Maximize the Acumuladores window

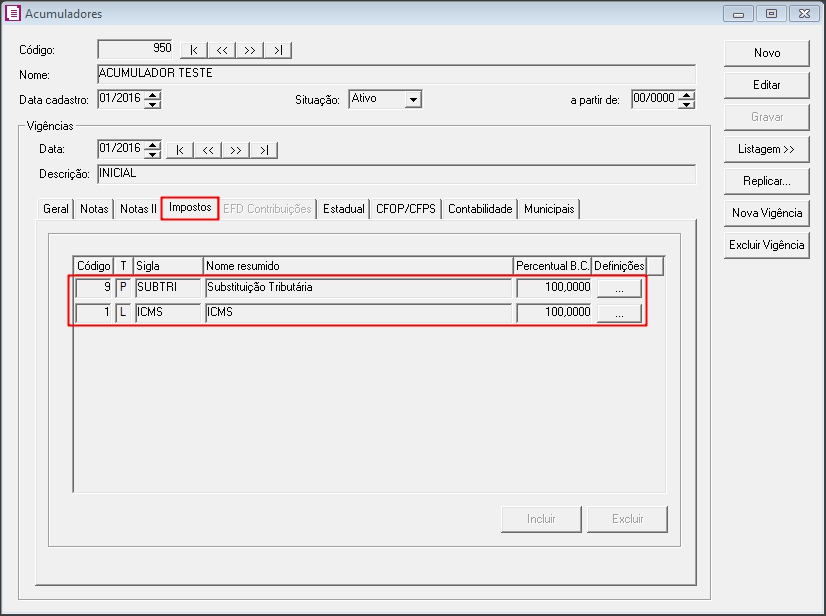click(771, 14)
